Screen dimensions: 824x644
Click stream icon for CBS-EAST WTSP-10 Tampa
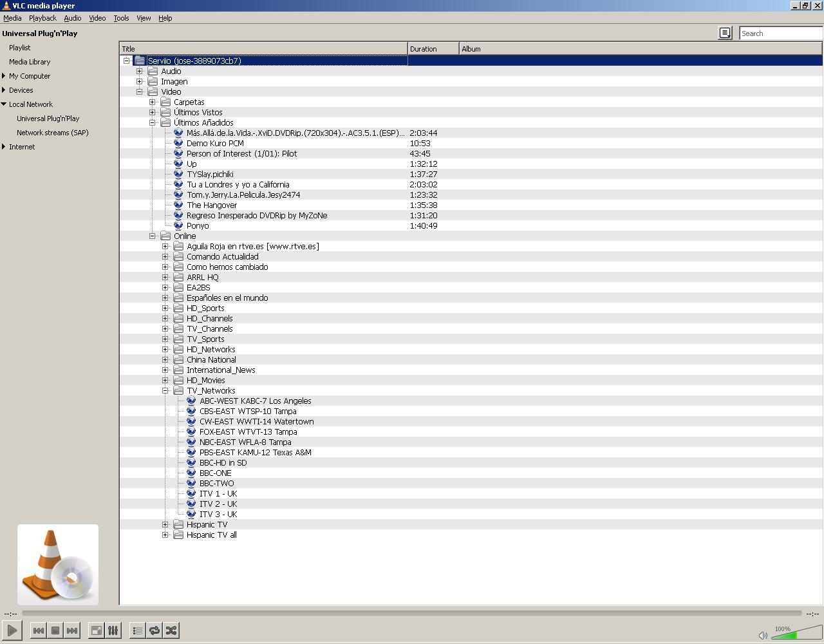tap(191, 411)
